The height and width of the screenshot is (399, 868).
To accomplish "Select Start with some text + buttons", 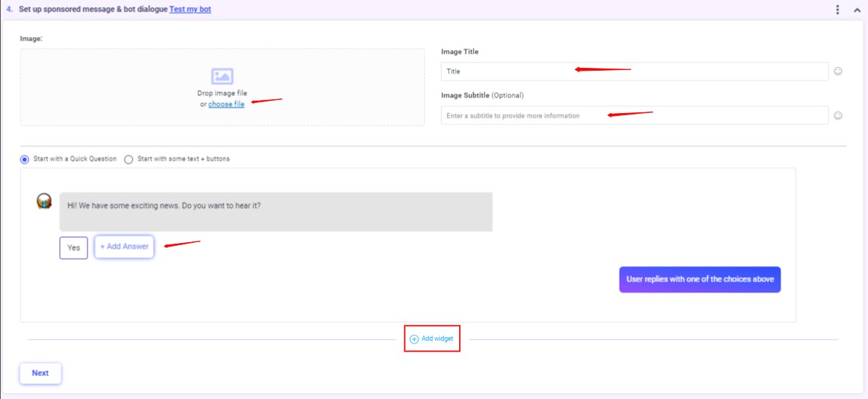I will click(x=128, y=160).
